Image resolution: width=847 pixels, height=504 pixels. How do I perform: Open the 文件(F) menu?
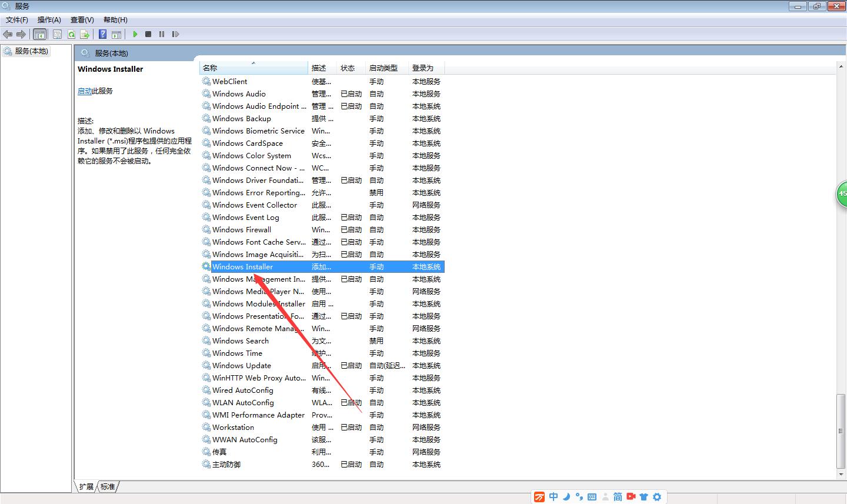(17, 20)
